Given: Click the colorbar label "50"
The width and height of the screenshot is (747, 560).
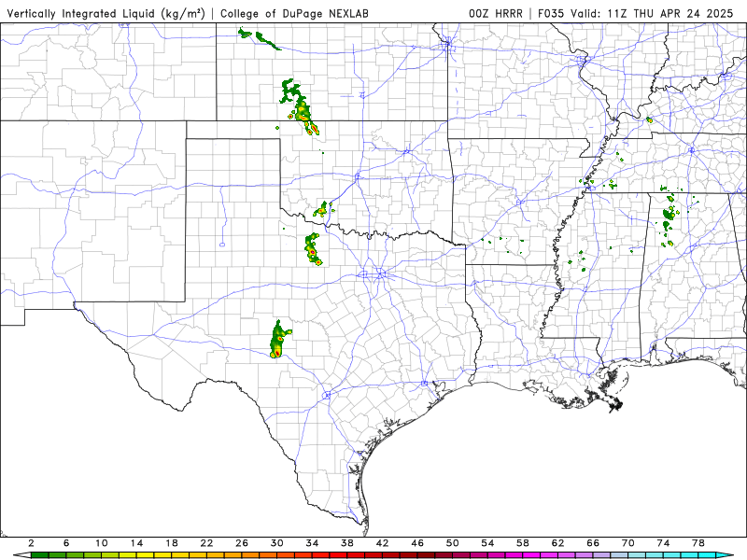Looking at the screenshot, I should pyautogui.click(x=453, y=543).
